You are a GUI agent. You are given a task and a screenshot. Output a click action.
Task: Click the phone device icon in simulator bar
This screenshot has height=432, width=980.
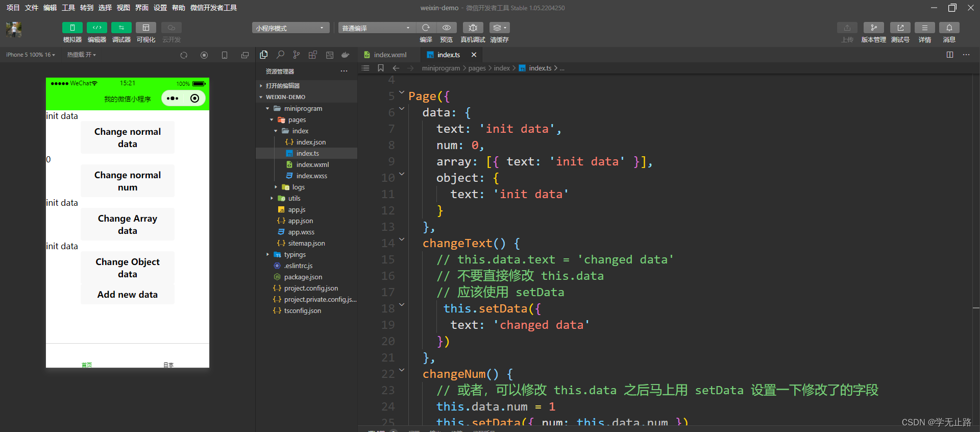click(225, 55)
